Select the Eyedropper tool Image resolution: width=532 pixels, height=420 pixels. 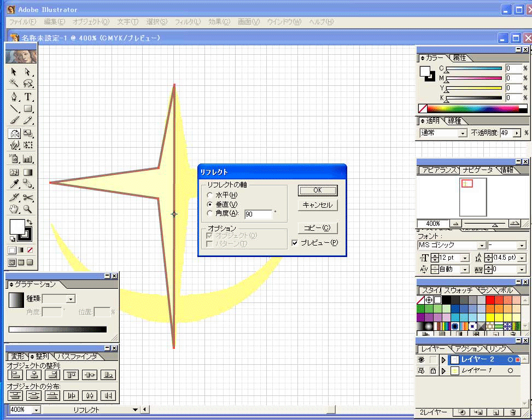[x=14, y=184]
